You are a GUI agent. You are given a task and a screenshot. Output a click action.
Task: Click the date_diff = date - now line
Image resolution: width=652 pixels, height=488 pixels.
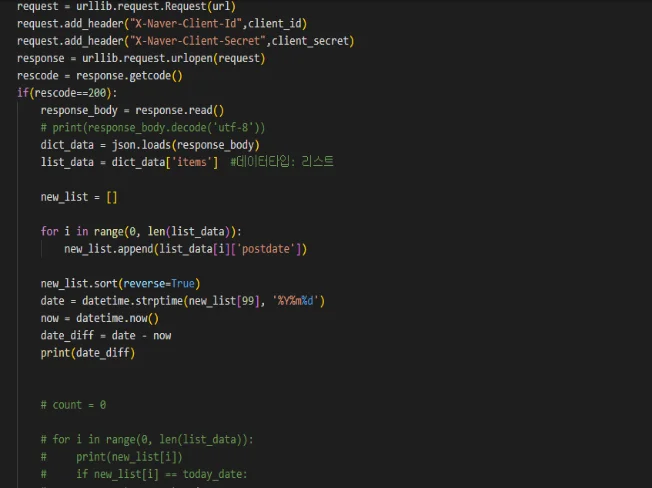[106, 335]
